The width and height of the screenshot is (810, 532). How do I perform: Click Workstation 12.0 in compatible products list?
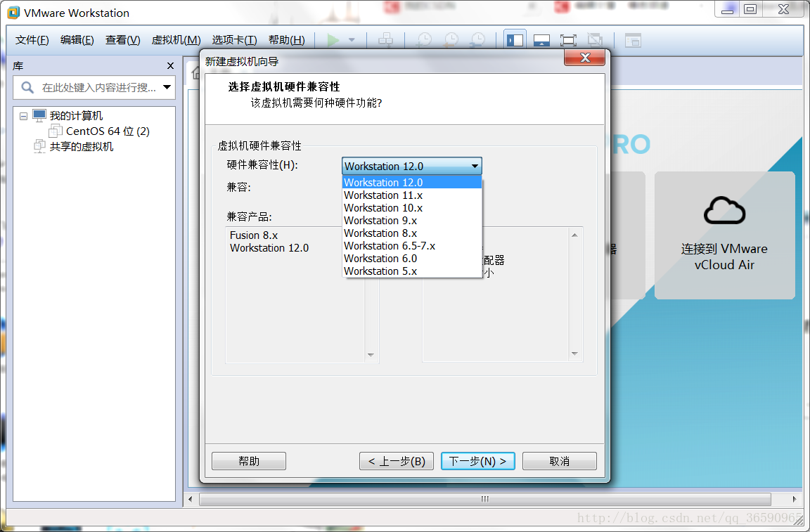point(269,248)
